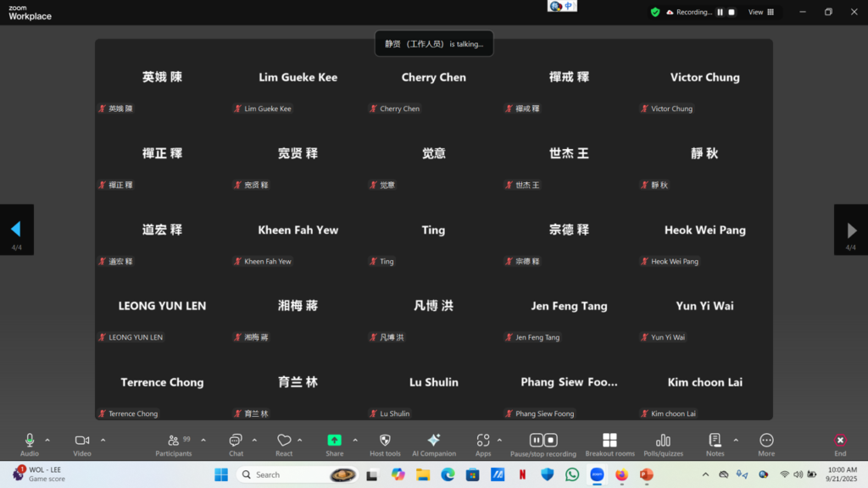Open Polls/quizzes panel
The image size is (868, 488).
coord(663,441)
